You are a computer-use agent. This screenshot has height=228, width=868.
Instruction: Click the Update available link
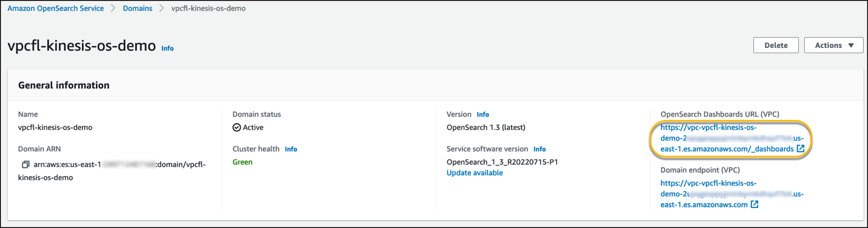(475, 173)
